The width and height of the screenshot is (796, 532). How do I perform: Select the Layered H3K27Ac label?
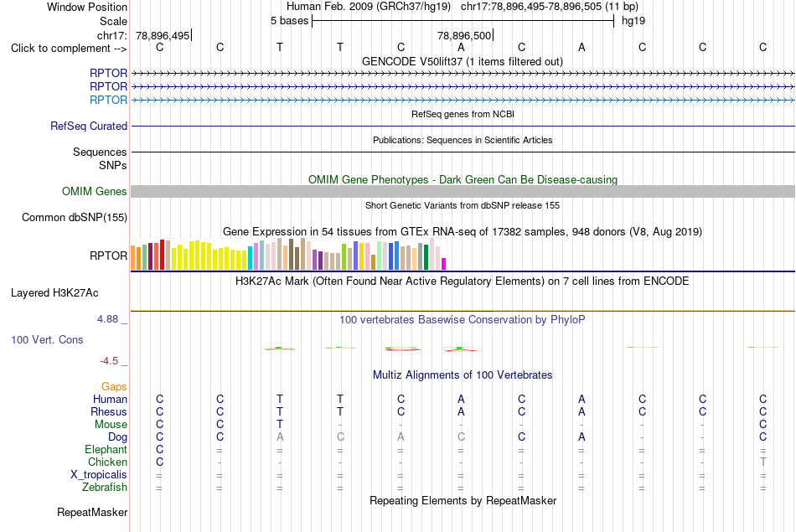point(54,293)
